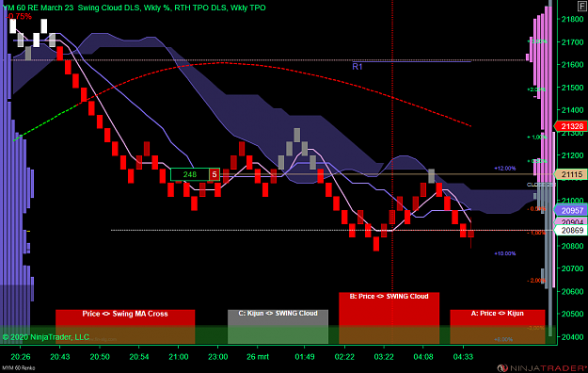Click the 21600 price axis label
The width and height of the screenshot is (588, 373).
572,65
